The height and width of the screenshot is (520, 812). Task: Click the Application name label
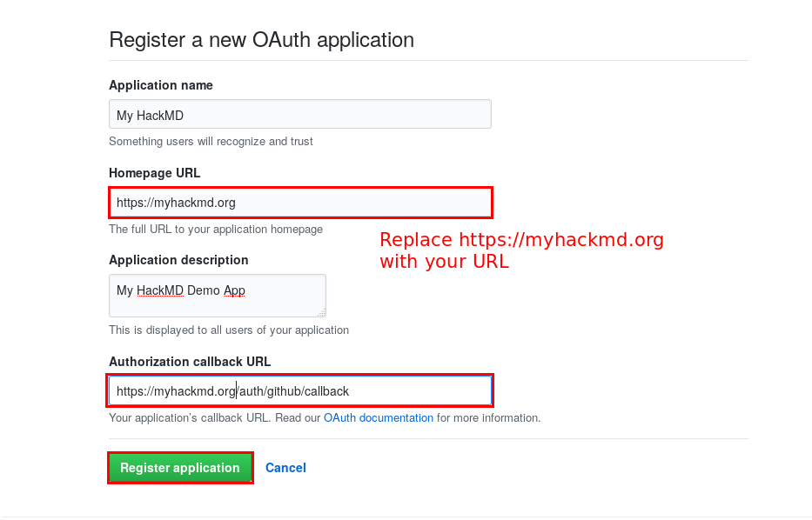[160, 85]
